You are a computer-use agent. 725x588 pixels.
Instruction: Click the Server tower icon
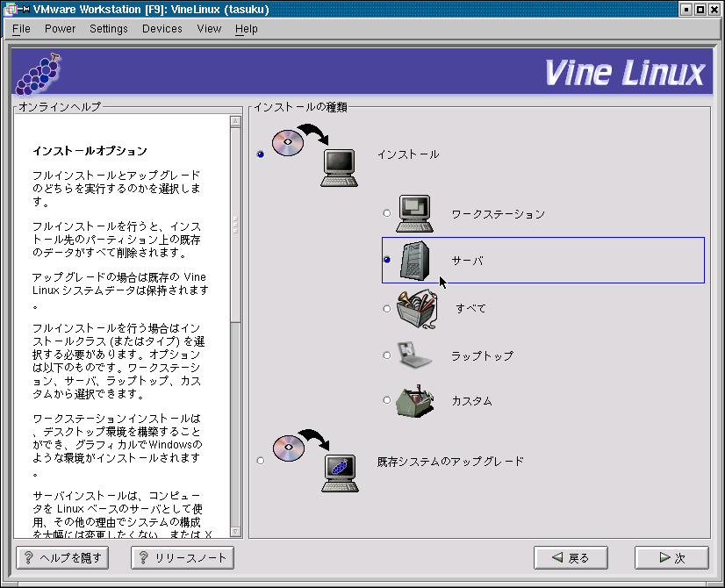click(x=415, y=261)
